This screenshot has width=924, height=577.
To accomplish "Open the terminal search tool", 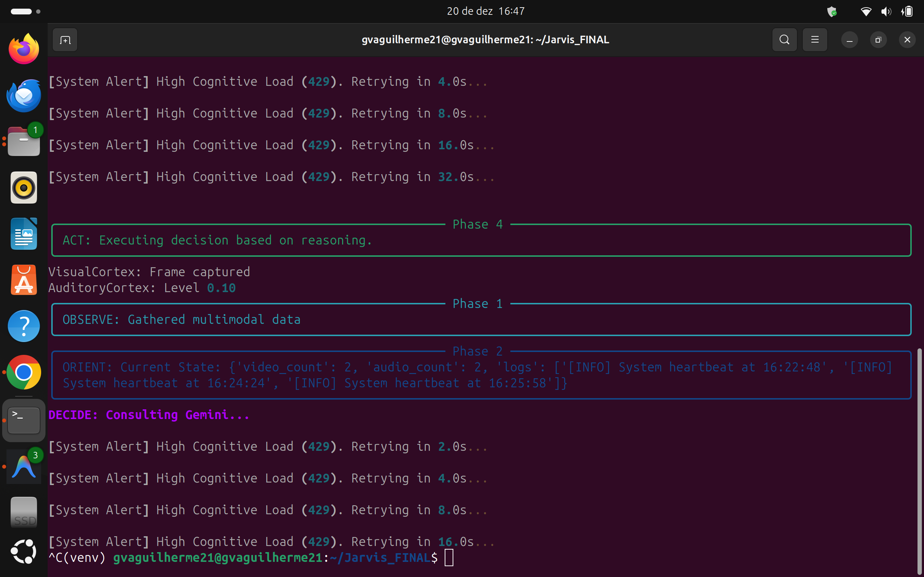I will point(784,40).
